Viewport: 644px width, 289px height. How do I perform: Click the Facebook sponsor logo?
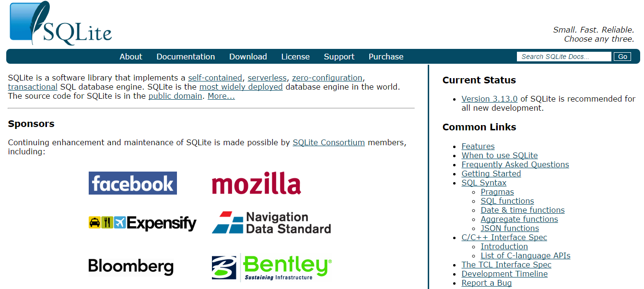coord(132,183)
